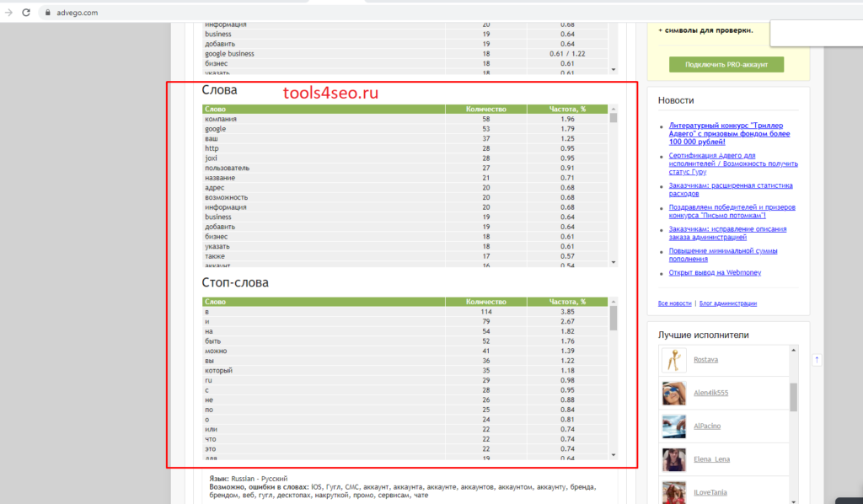This screenshot has height=504, width=863.
Task: Click the 'Блог администрации' link
Action: [x=727, y=303]
